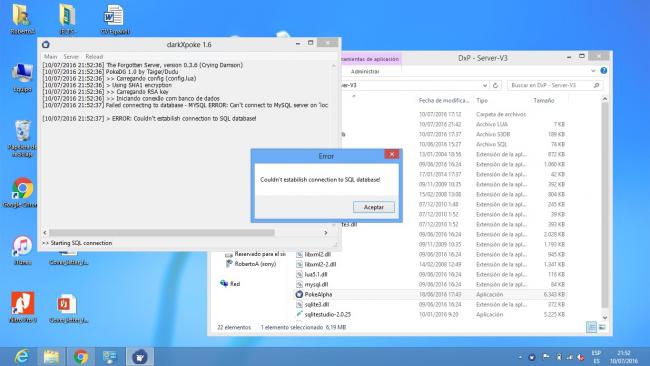Image resolution: width=650 pixels, height=366 pixels.
Task: Click Explorer file list scroll-down arrow
Action: point(605,318)
